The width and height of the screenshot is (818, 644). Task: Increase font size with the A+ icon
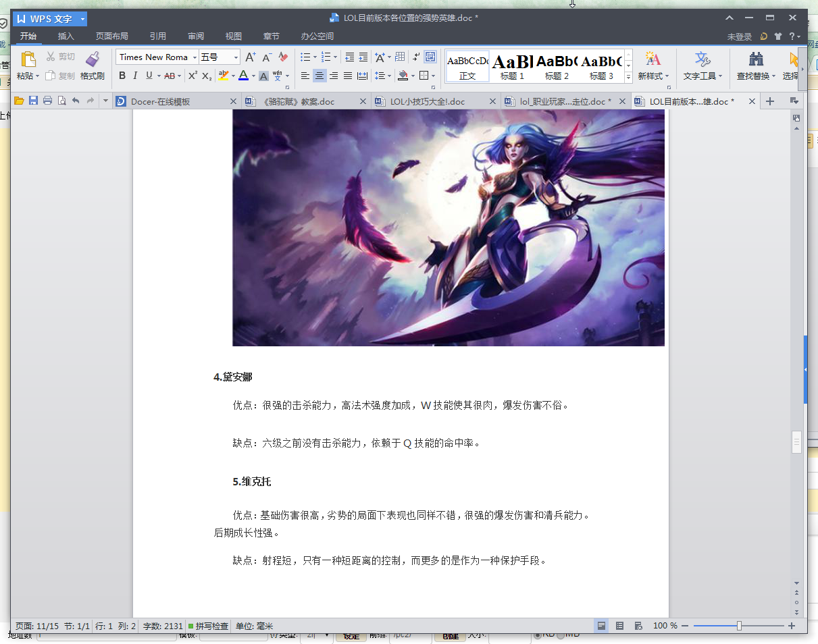(251, 57)
